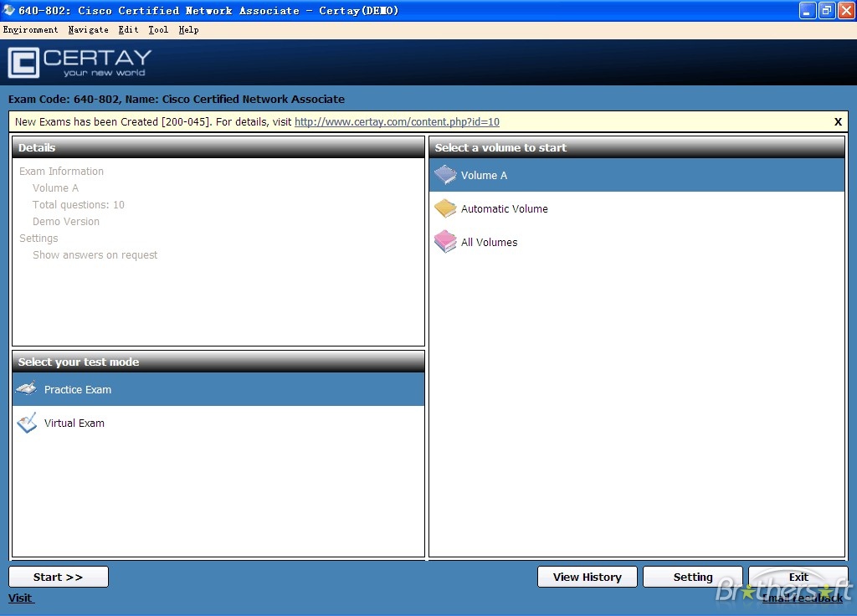Open the Help menu
The height and width of the screenshot is (616, 857).
188,29
